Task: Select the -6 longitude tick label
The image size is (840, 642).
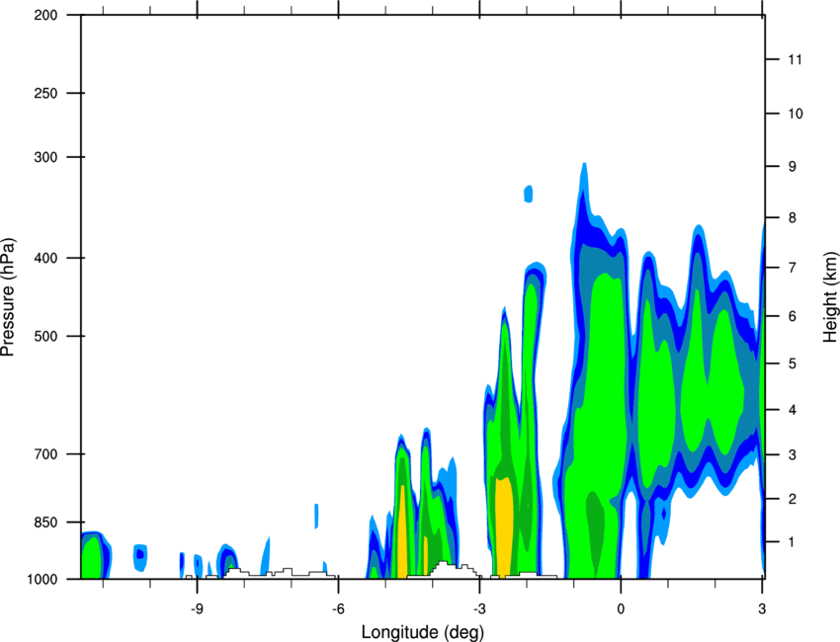Action: pyautogui.click(x=338, y=609)
